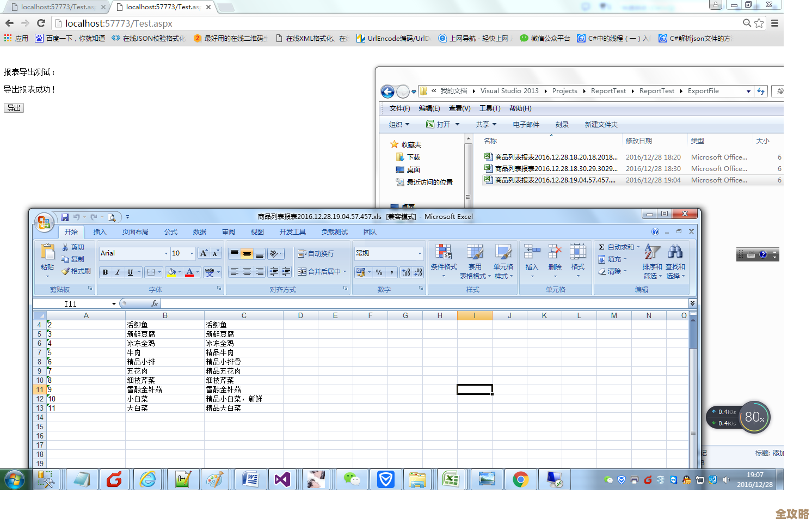Click the Increase Font Size icon
The image size is (812, 524).
204,253
